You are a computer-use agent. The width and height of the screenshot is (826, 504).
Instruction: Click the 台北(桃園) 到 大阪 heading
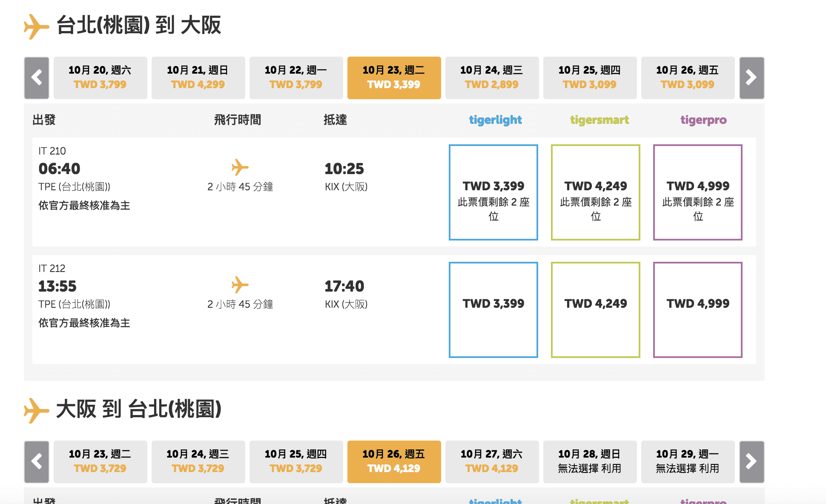tap(139, 25)
